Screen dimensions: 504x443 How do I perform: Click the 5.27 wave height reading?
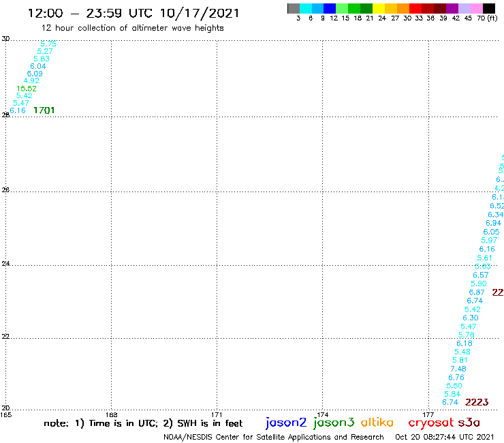pos(45,51)
